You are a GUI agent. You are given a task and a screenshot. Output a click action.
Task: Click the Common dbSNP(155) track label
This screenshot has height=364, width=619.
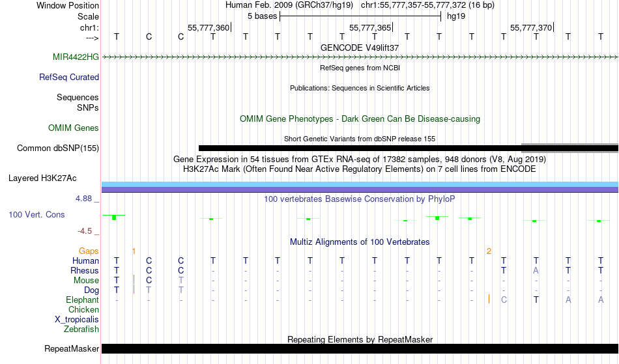coord(57,148)
